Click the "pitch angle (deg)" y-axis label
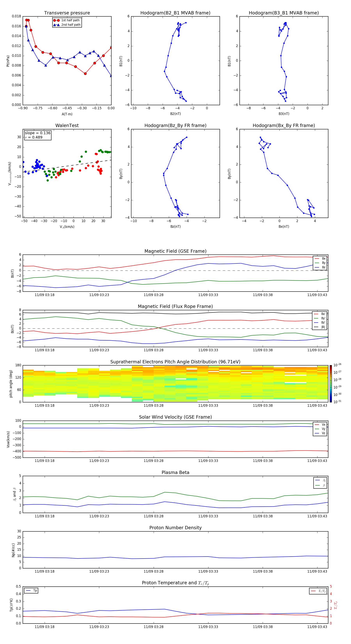Screen dimensions: 351x644 [11, 384]
